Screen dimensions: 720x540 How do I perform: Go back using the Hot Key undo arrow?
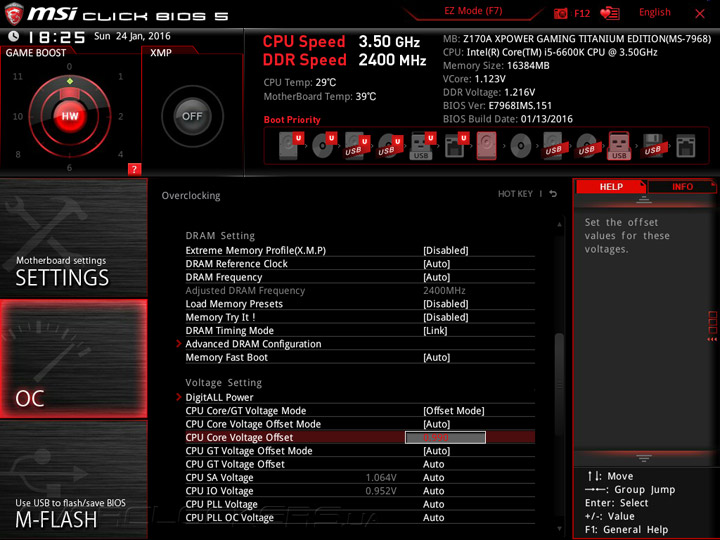click(x=553, y=194)
